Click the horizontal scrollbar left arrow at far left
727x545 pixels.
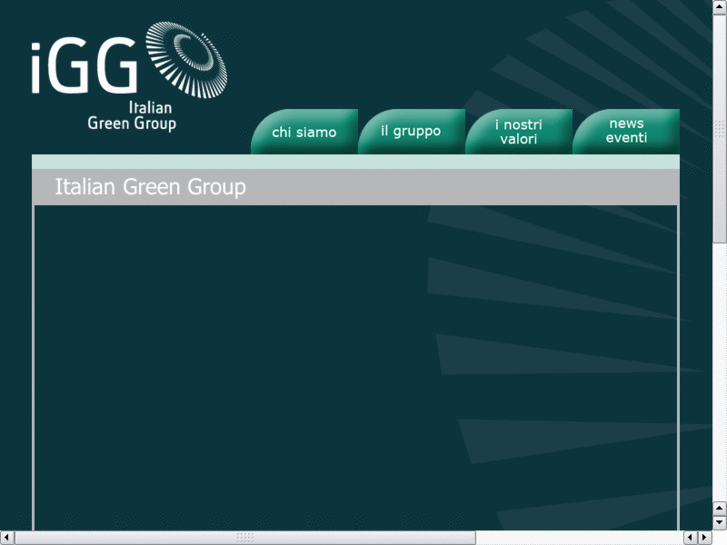(x=7, y=538)
